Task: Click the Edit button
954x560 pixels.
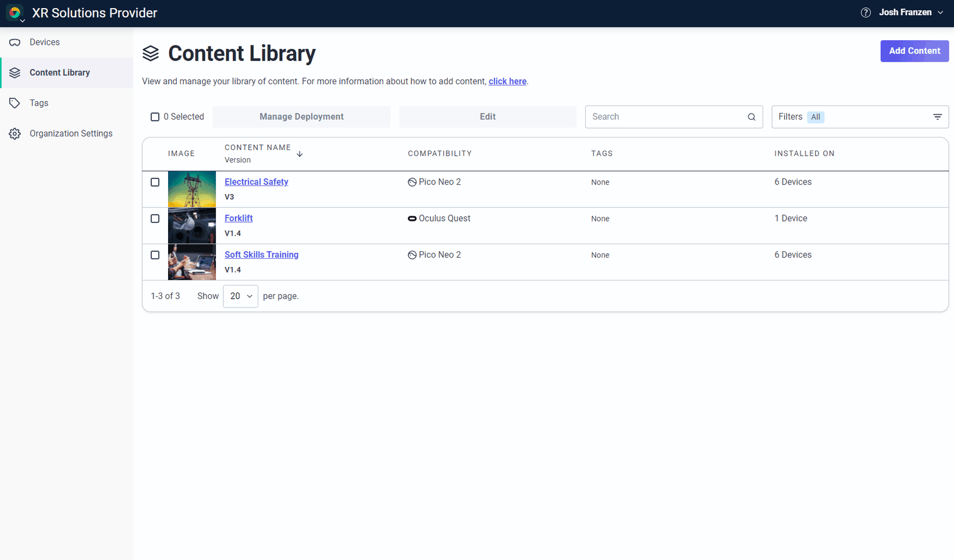Action: 487,117
